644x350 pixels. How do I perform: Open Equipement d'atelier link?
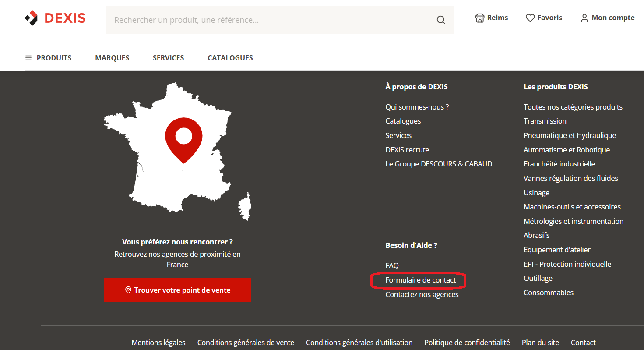557,250
